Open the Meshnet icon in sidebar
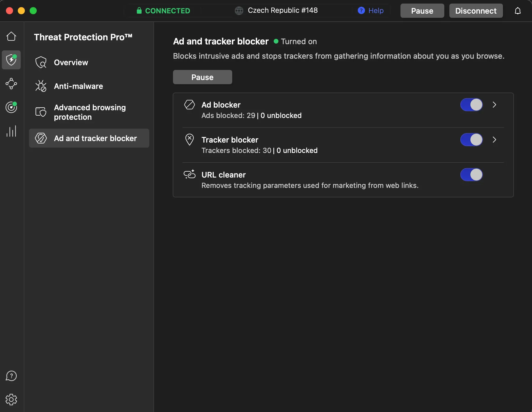 pyautogui.click(x=11, y=84)
